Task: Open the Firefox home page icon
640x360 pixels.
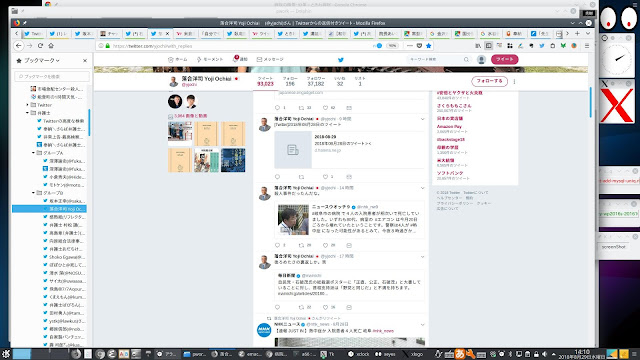Action: 51,46
